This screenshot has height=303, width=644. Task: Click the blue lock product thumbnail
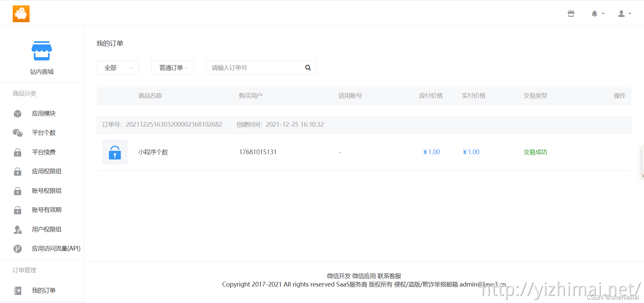pos(115,152)
